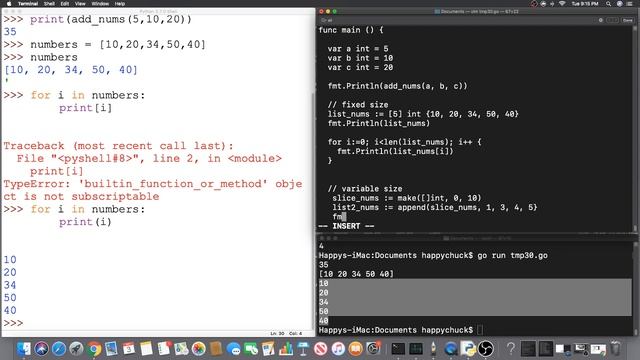Open FaceTime in the dock

coord(251,349)
